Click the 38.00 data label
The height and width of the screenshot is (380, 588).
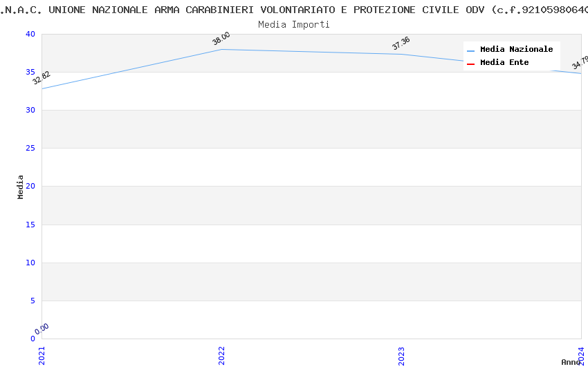(221, 39)
